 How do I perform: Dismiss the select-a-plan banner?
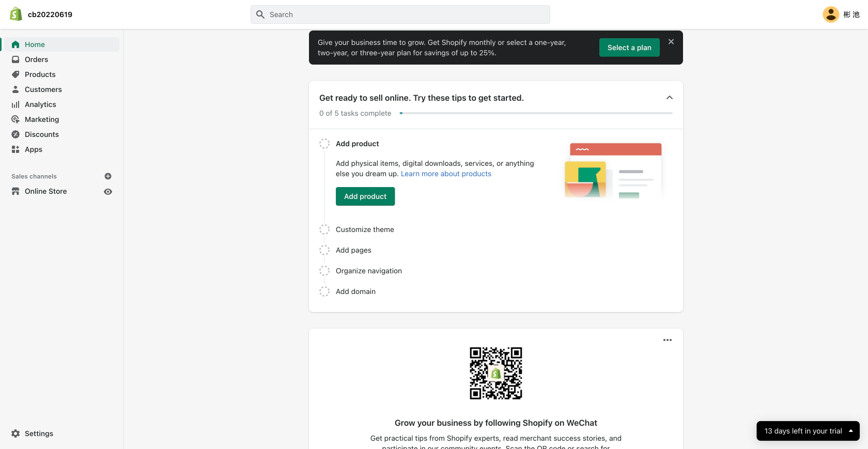pyautogui.click(x=671, y=42)
